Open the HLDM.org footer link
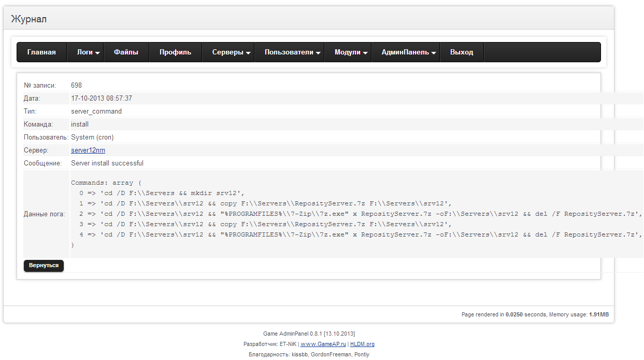 tap(362, 344)
